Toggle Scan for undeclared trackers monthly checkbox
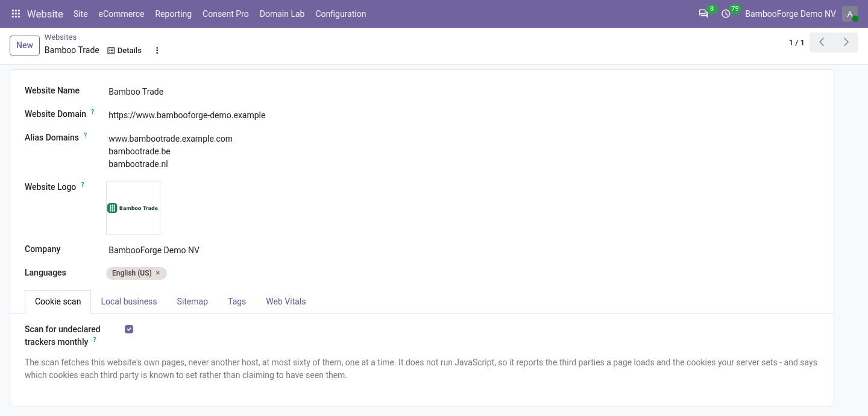The height and width of the screenshot is (416, 868). pos(129,329)
